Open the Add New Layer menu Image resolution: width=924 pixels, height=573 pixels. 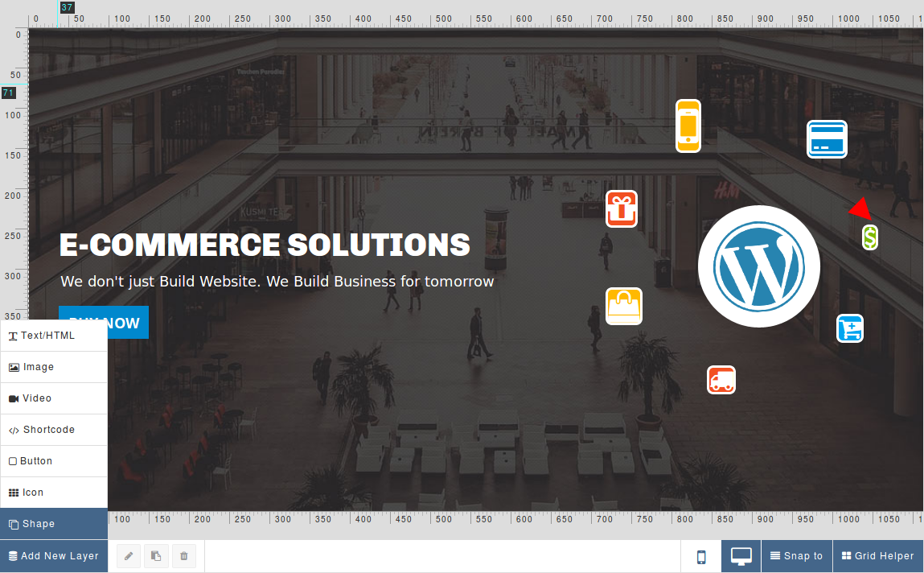pyautogui.click(x=54, y=556)
